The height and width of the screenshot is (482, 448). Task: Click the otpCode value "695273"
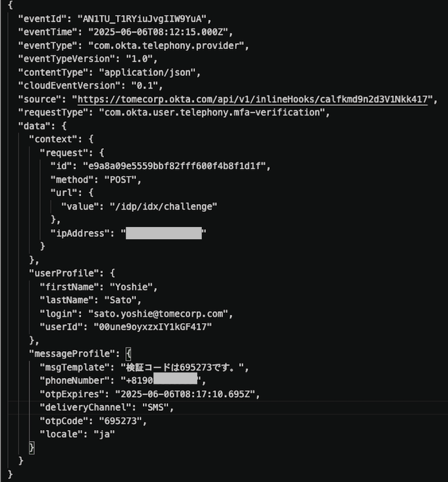[121, 421]
